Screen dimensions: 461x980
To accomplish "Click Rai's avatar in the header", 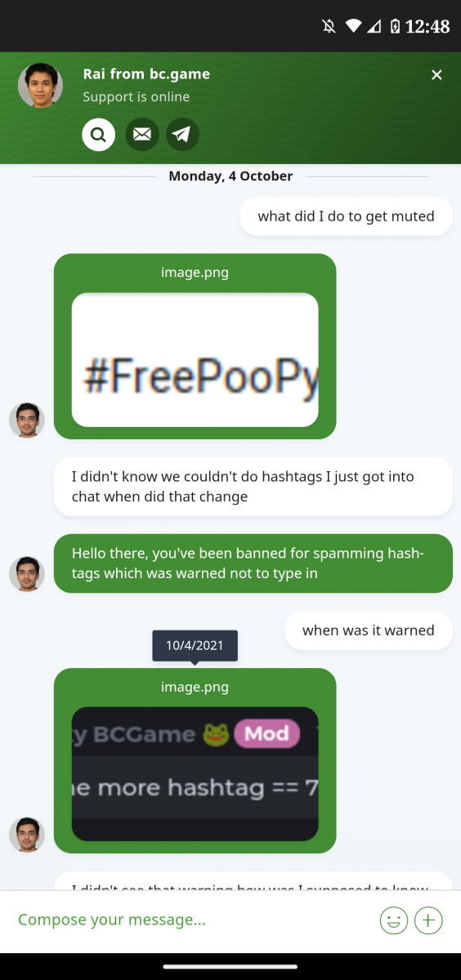I will [40, 85].
